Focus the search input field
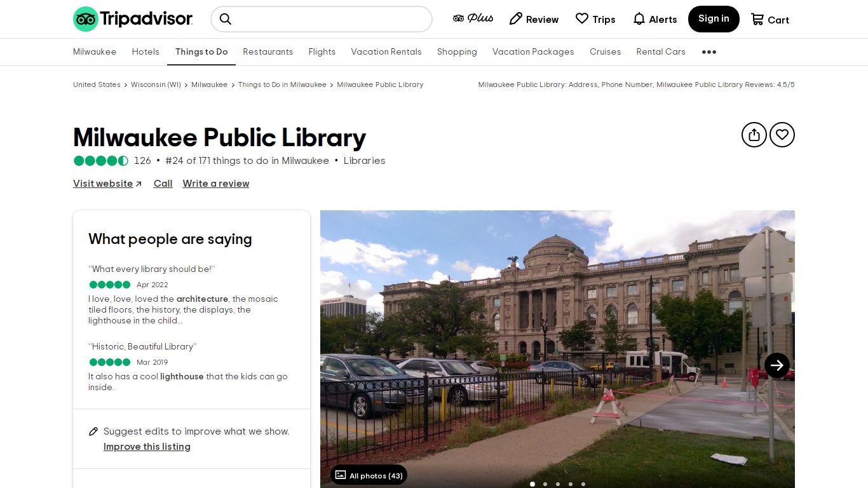 pos(322,19)
